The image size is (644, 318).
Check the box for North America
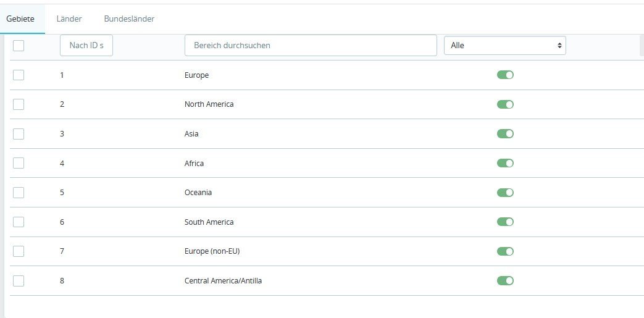tap(19, 104)
